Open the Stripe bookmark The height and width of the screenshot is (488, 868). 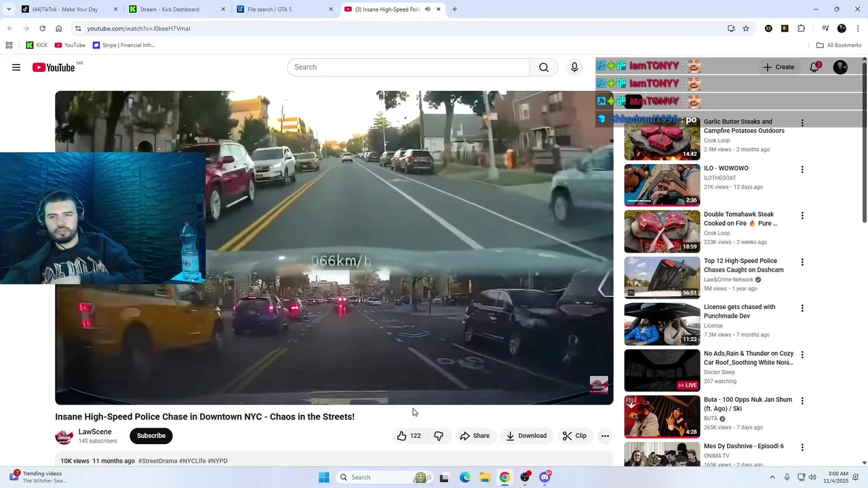coord(123,45)
